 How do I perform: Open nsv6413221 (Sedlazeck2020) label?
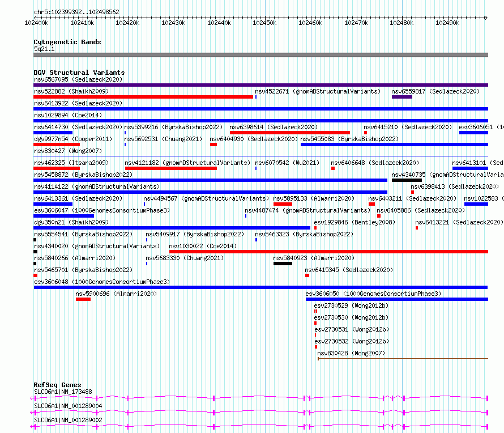[x=459, y=222]
